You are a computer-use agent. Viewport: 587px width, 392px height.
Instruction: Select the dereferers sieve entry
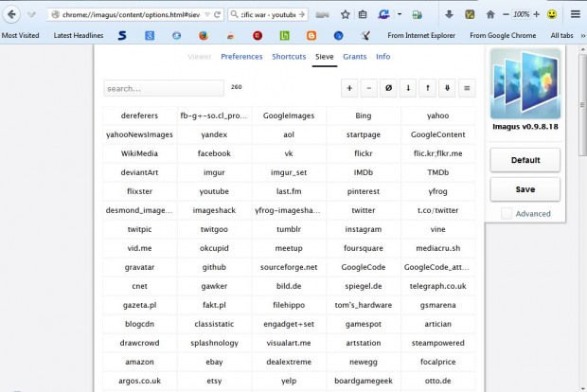click(x=139, y=116)
